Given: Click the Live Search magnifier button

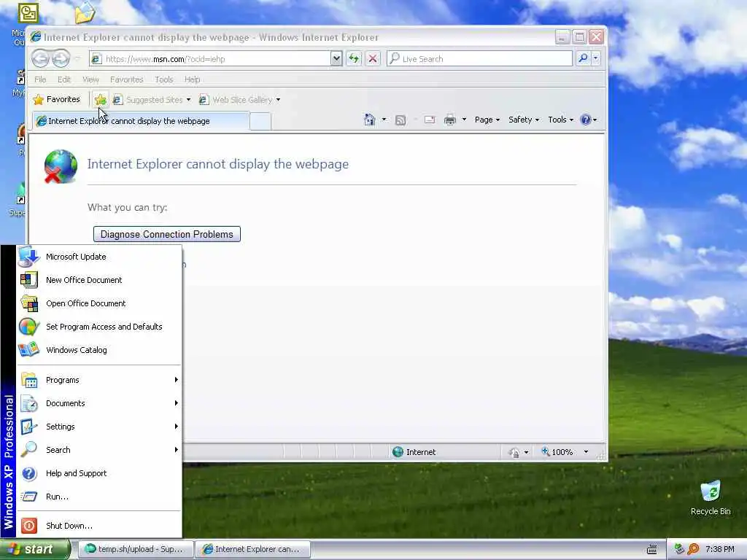Looking at the screenshot, I should pos(583,58).
